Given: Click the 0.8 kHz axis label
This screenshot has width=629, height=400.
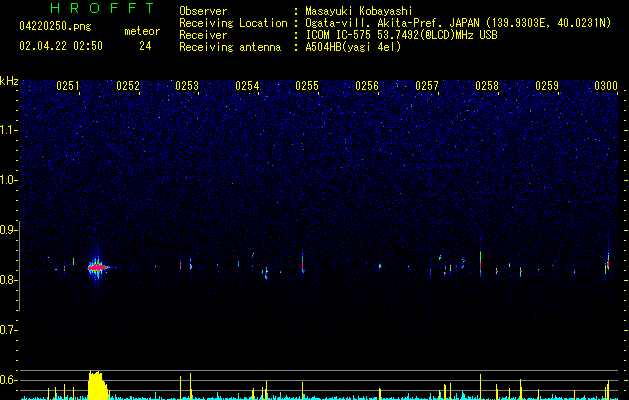Looking at the screenshot, I should (8, 280).
